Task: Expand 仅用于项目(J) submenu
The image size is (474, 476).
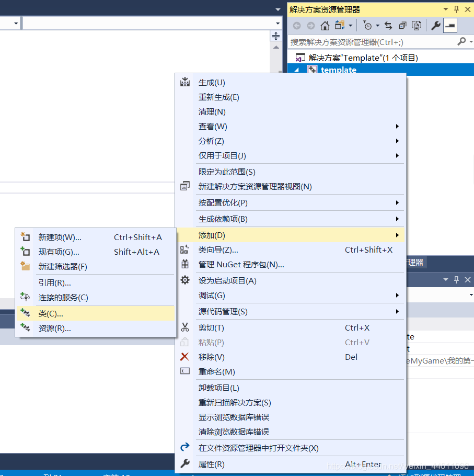Action: tap(290, 155)
